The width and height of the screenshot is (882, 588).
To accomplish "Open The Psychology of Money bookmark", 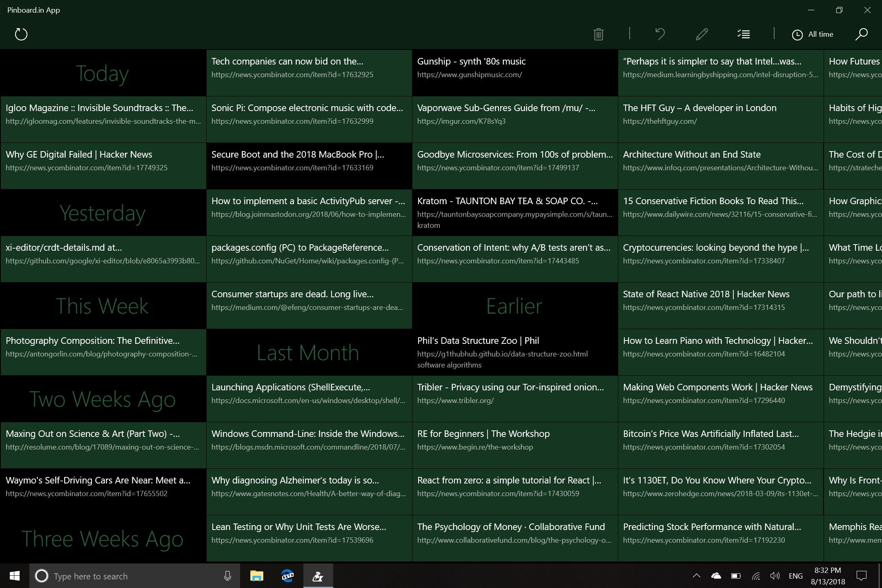I will 514,539.
